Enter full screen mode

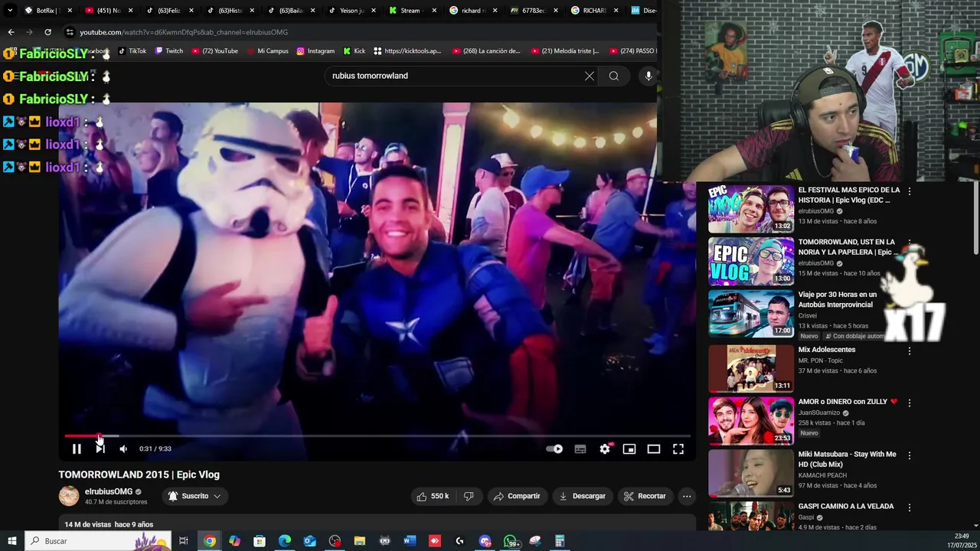(x=678, y=449)
